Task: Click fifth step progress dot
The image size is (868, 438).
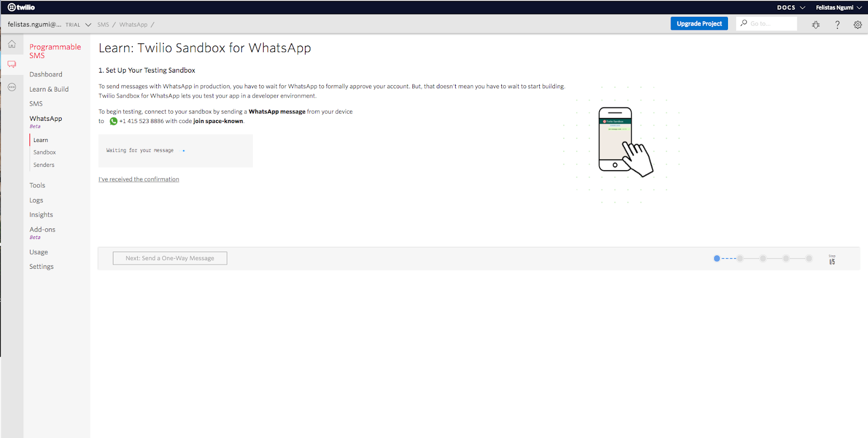Action: [x=809, y=259]
